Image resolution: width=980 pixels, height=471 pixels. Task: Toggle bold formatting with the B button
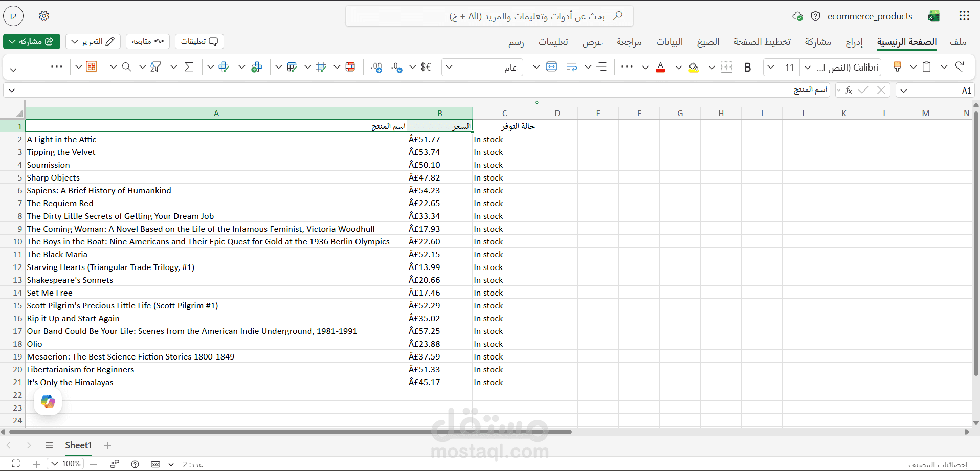(x=747, y=67)
